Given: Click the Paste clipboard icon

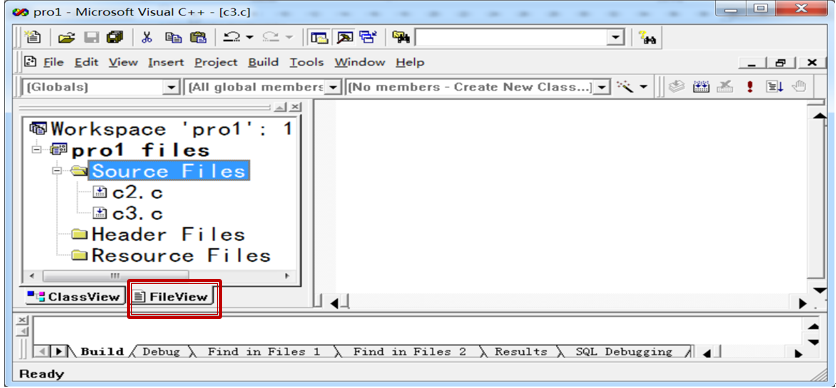Looking at the screenshot, I should click(x=198, y=37).
